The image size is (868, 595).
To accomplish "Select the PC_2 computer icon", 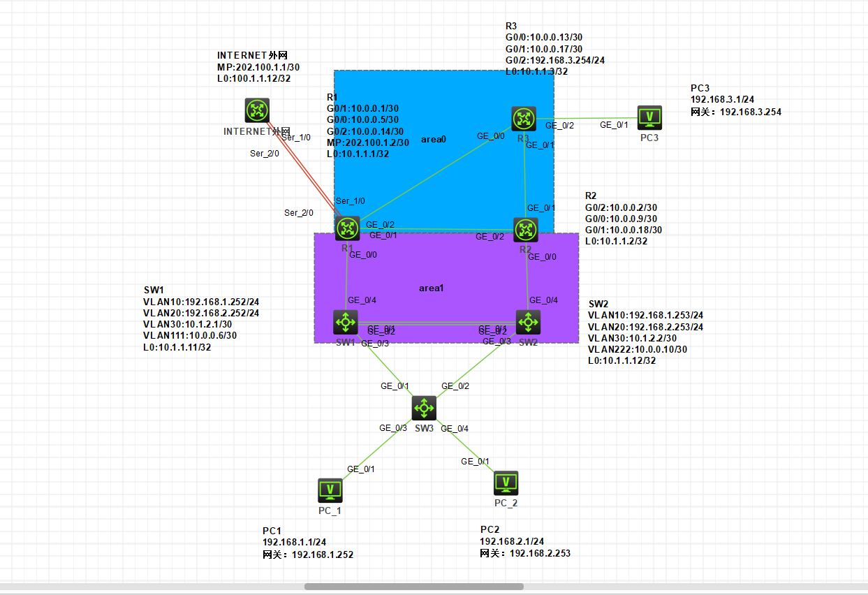I will coord(506,483).
